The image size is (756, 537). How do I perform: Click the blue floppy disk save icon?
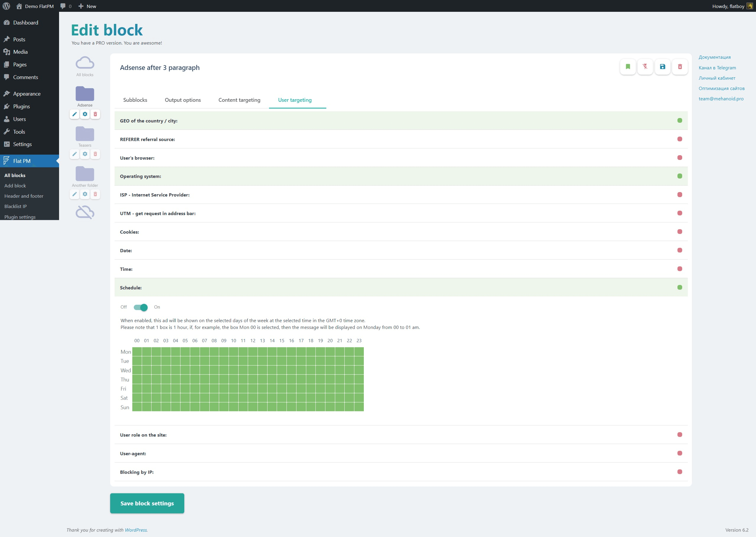[x=662, y=67]
